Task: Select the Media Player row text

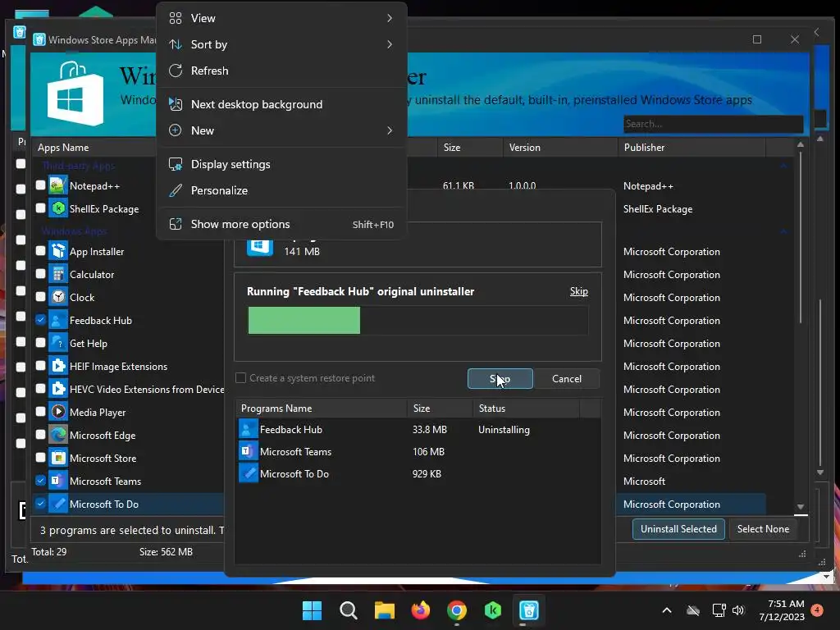Action: (x=98, y=413)
